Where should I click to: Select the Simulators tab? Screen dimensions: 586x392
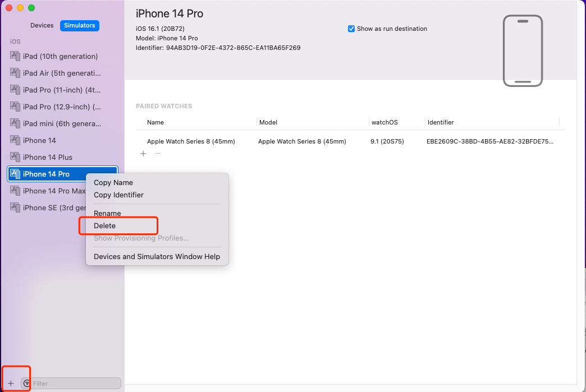coord(80,25)
